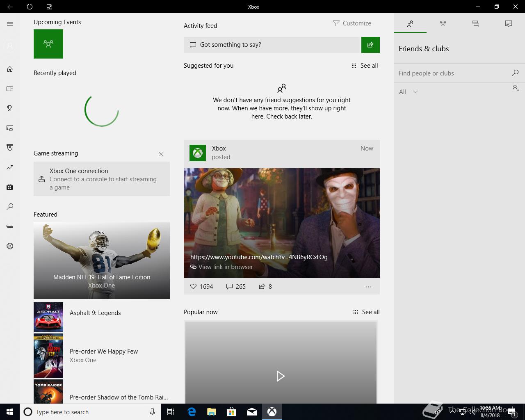
Task: Open the profile avatar in the sidebar
Action: click(x=10, y=46)
